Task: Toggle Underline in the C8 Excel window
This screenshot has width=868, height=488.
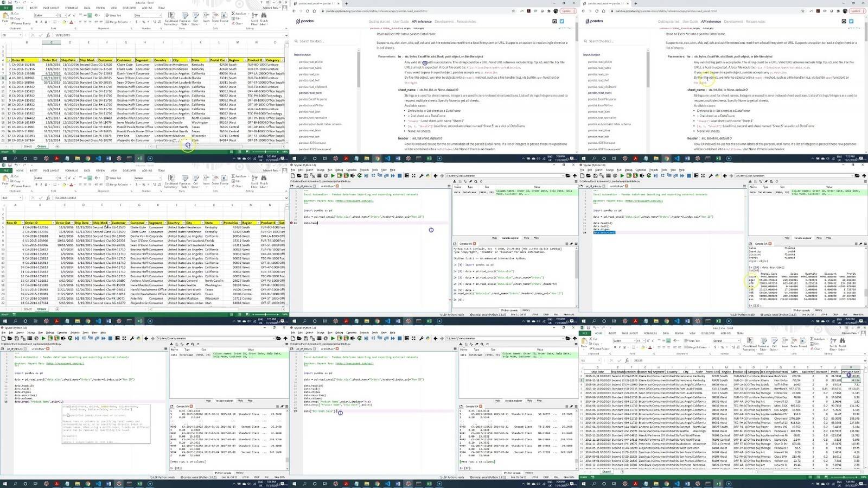Action: coord(46,22)
